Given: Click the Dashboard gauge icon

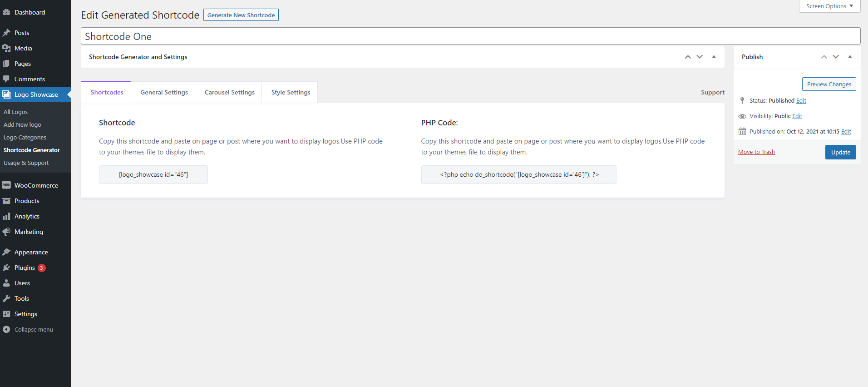Looking at the screenshot, I should click(x=6, y=12).
